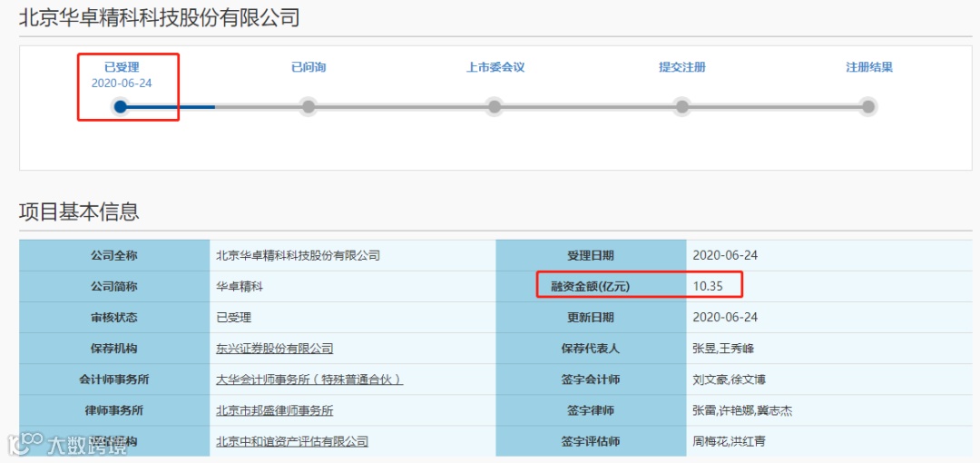Click the 审核状态 label cell

[114, 317]
